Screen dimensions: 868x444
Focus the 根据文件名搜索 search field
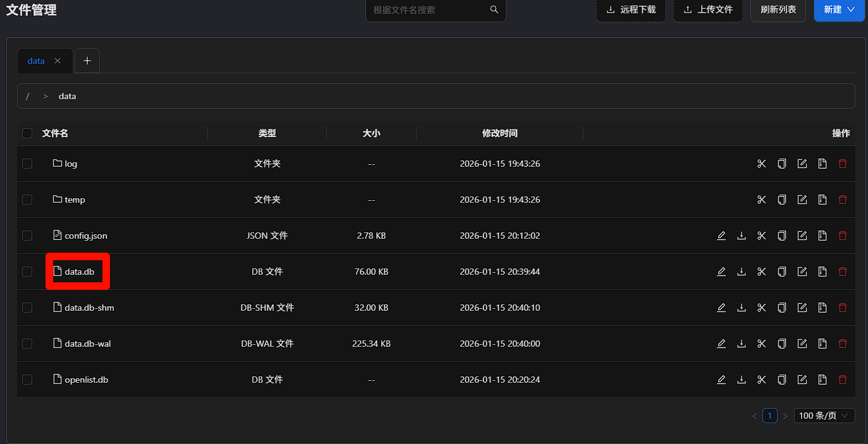pyautogui.click(x=429, y=10)
